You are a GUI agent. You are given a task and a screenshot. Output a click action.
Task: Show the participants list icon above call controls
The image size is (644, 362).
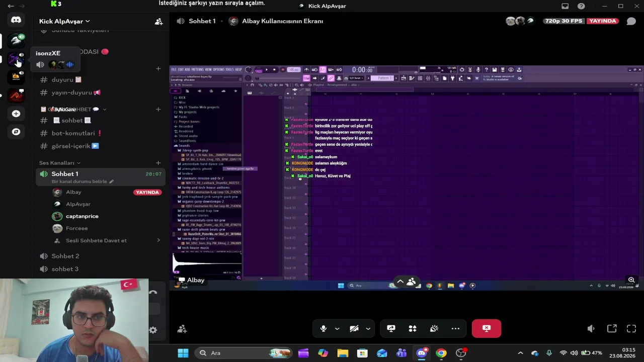[x=411, y=282]
